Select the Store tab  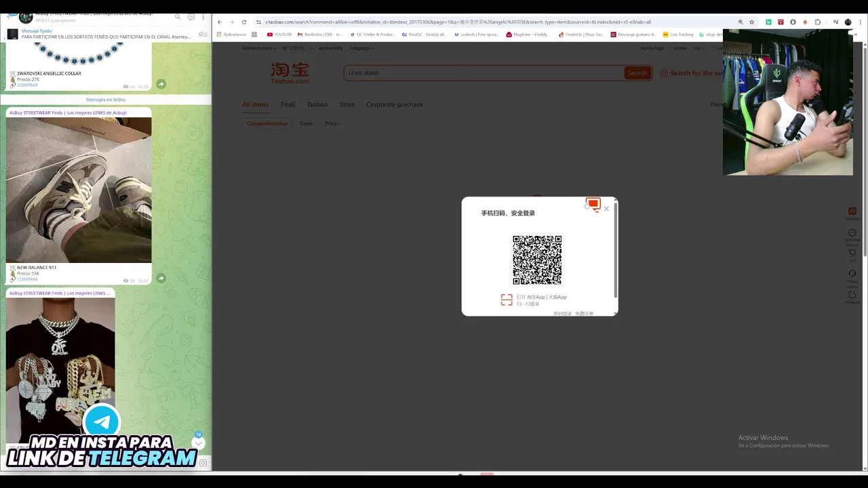(347, 104)
